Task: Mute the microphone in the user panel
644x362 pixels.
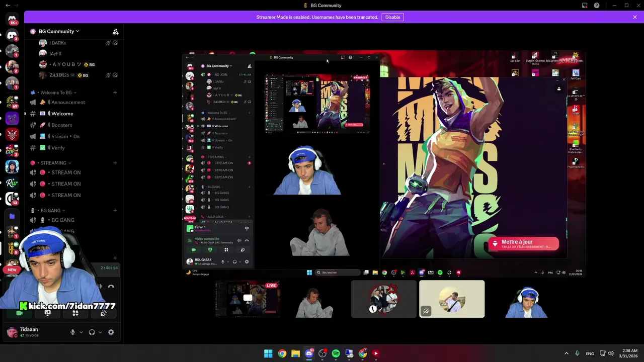Action: [72, 332]
